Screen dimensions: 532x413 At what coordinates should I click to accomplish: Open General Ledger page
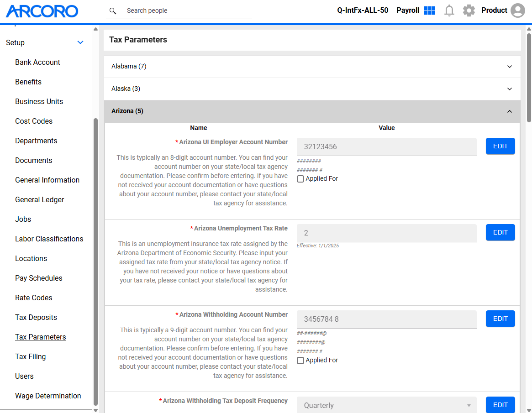39,200
